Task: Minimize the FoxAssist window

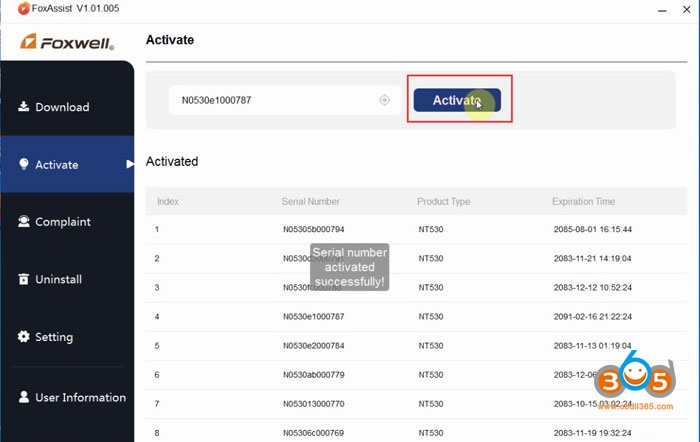Action: (x=662, y=9)
